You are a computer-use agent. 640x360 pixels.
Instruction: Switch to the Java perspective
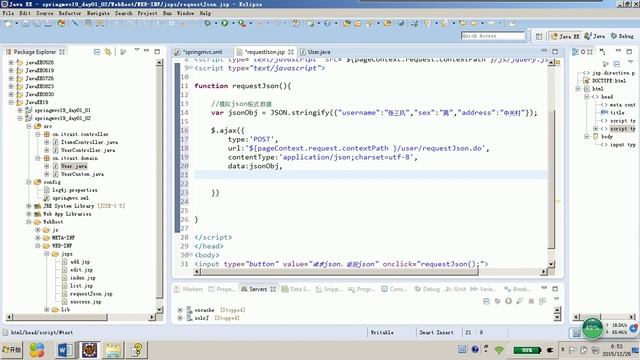coord(595,36)
